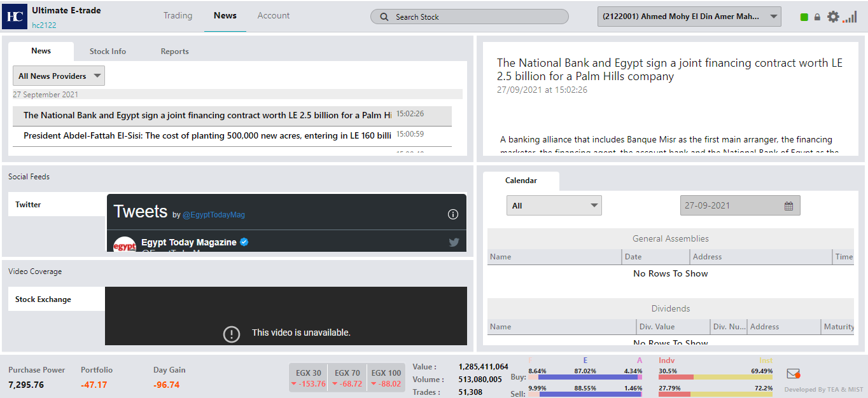Click the verified badge beside Egypt Today Magazine
The width and height of the screenshot is (868, 398).
click(244, 242)
